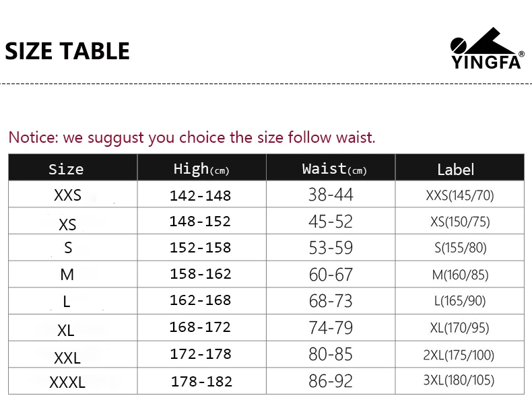Click the red notice text about waist
Screen dimensions: 532x406
(192, 137)
